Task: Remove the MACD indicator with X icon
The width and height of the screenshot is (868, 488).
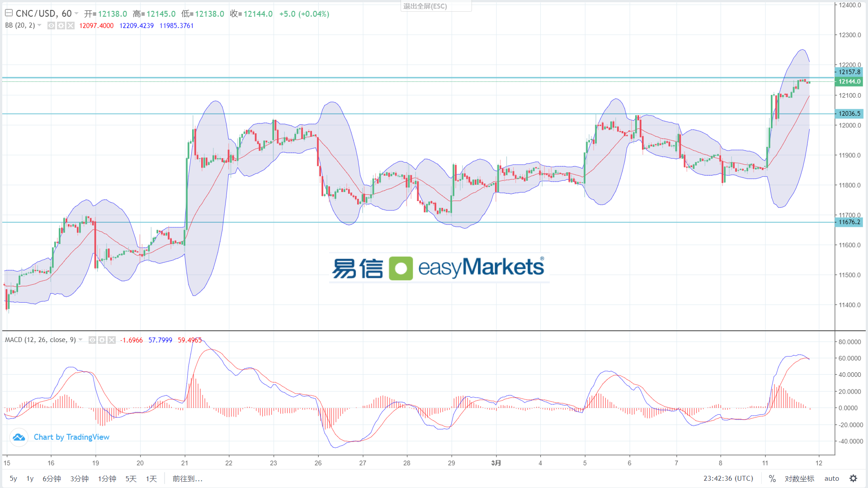Action: (112, 340)
